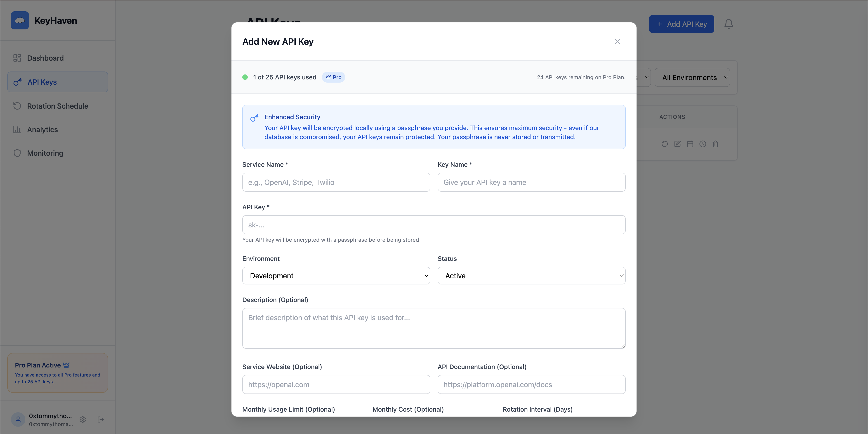The width and height of the screenshot is (868, 434).
Task: Click the Description text area
Action: [x=434, y=328]
